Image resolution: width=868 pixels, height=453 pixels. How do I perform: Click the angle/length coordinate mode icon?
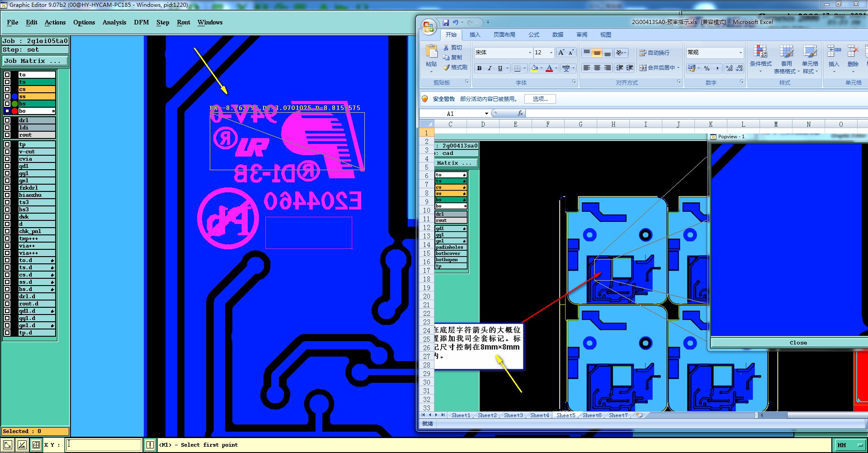point(22,445)
